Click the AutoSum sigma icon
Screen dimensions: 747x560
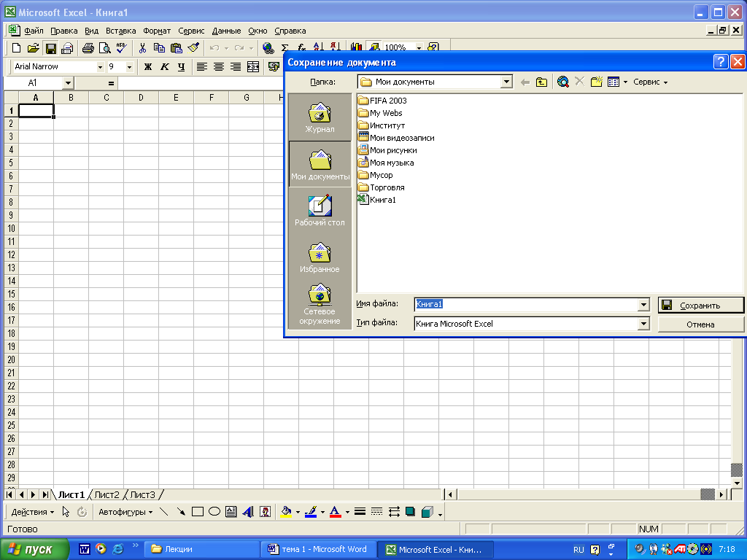click(x=285, y=47)
